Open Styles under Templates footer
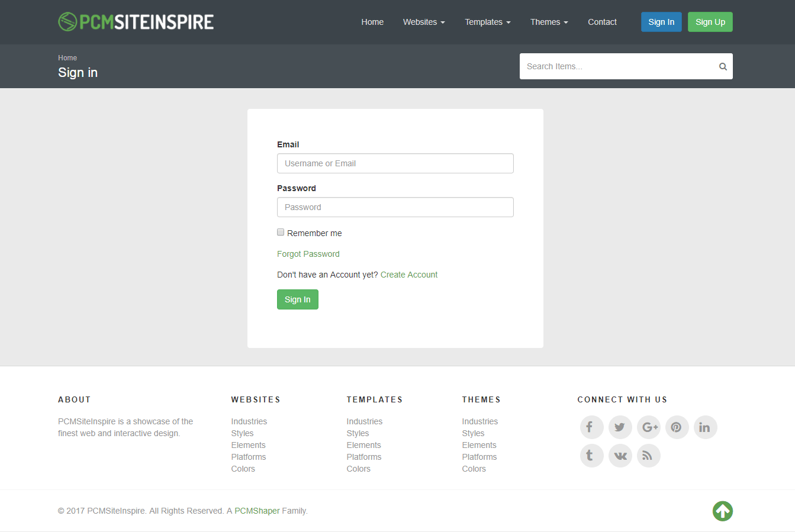 point(358,433)
